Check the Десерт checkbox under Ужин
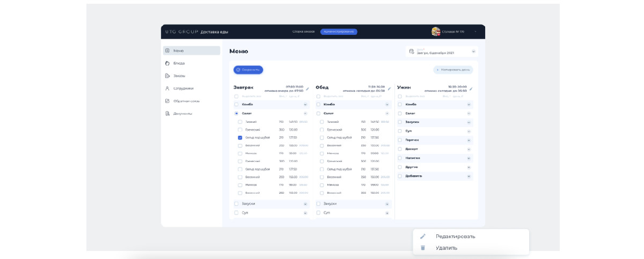This screenshot has width=644, height=259. [x=400, y=149]
